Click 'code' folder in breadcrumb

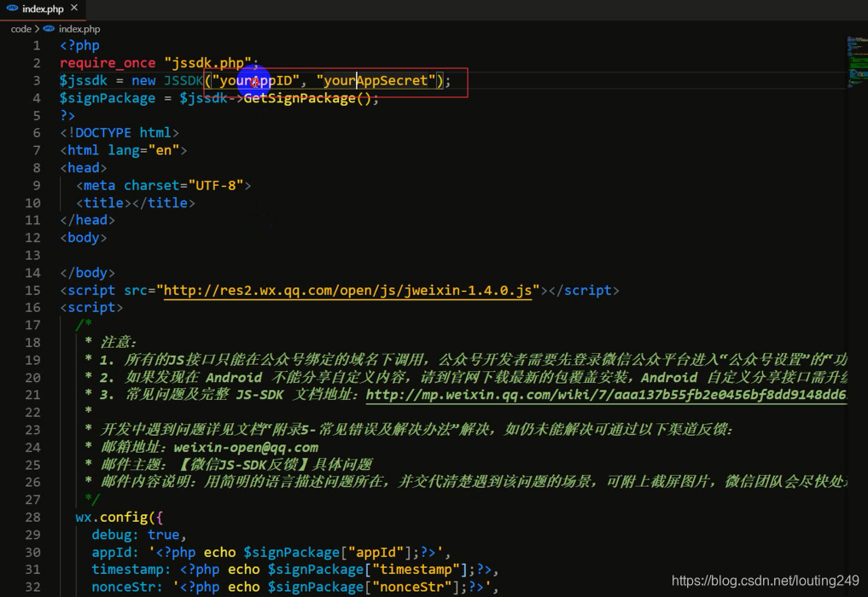[x=20, y=29]
